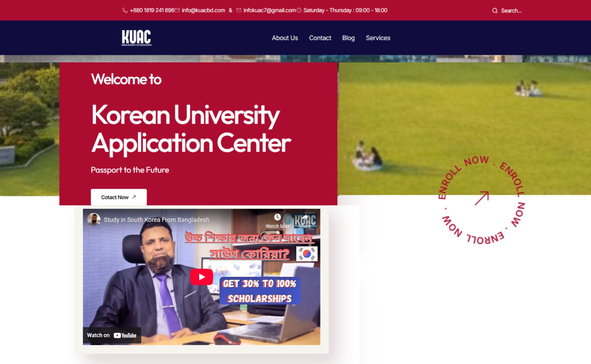This screenshot has width=591, height=364.
Task: Click the arrow inside Enroll Now circle
Action: tap(482, 198)
